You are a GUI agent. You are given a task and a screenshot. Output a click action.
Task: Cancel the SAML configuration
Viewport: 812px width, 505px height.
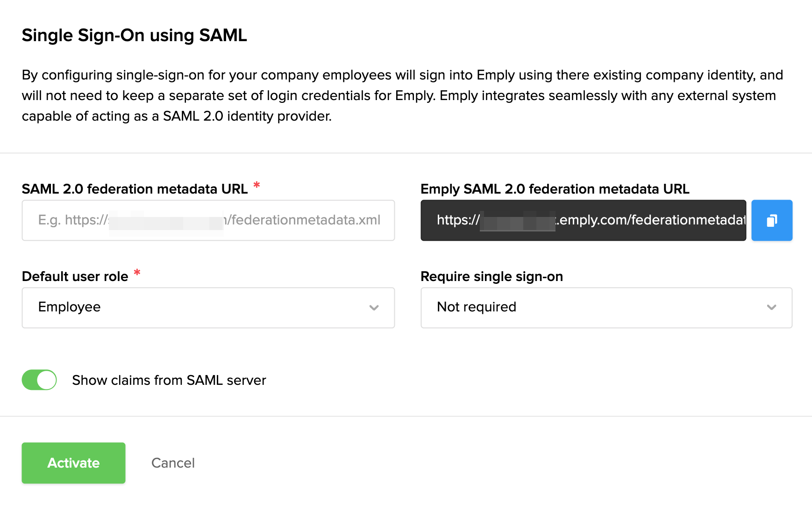point(173,463)
